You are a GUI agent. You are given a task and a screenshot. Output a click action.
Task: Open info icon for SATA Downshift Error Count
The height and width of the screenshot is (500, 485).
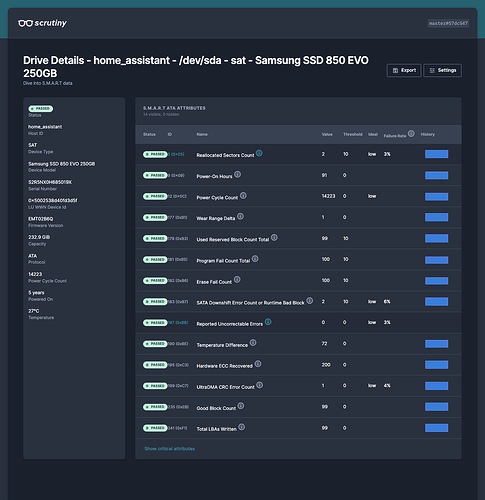(x=310, y=301)
